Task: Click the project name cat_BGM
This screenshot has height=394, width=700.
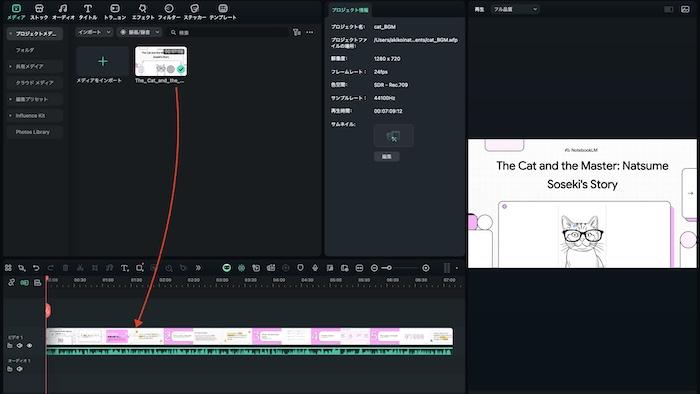Action: (x=385, y=27)
